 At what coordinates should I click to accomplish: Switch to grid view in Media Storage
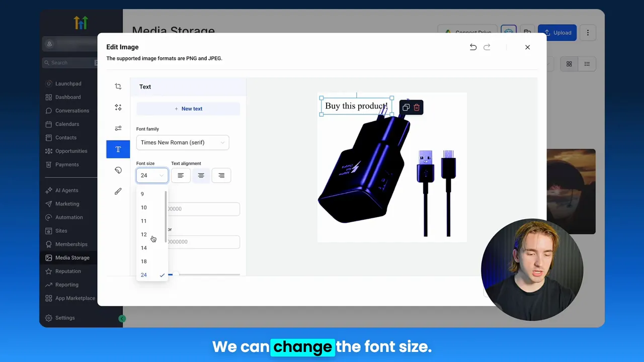click(569, 64)
